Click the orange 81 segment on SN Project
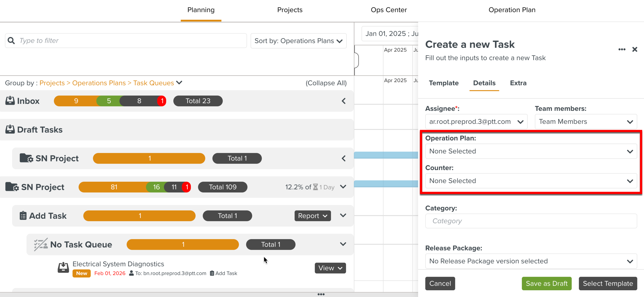This screenshot has height=297, width=644. (114, 187)
